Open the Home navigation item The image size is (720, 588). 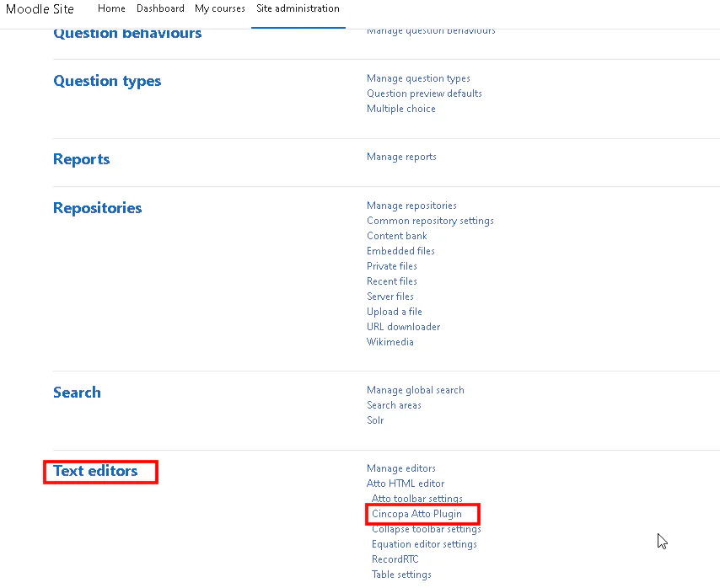click(111, 8)
